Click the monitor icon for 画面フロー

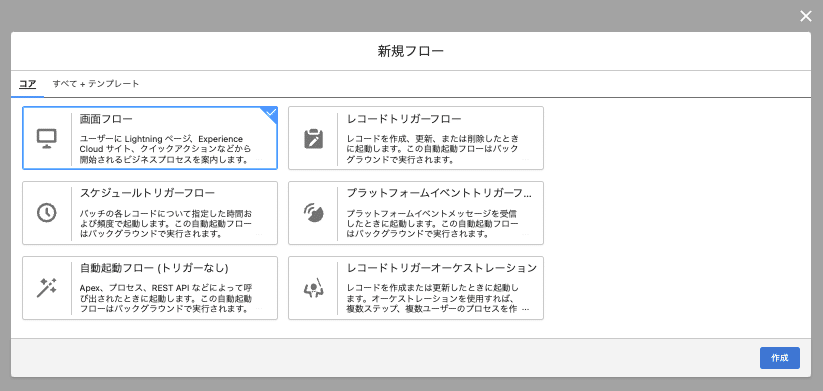[46, 139]
